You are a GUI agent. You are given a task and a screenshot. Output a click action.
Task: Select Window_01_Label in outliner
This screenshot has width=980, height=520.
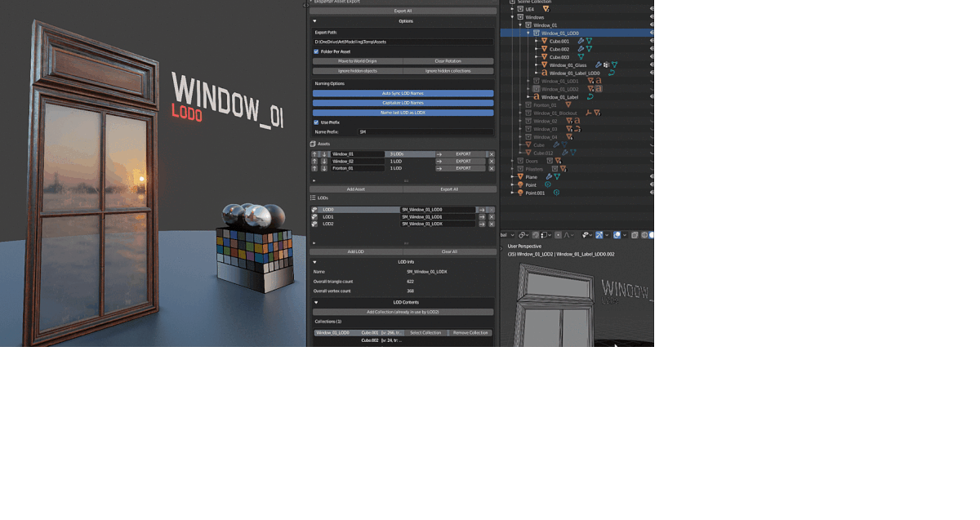click(559, 96)
